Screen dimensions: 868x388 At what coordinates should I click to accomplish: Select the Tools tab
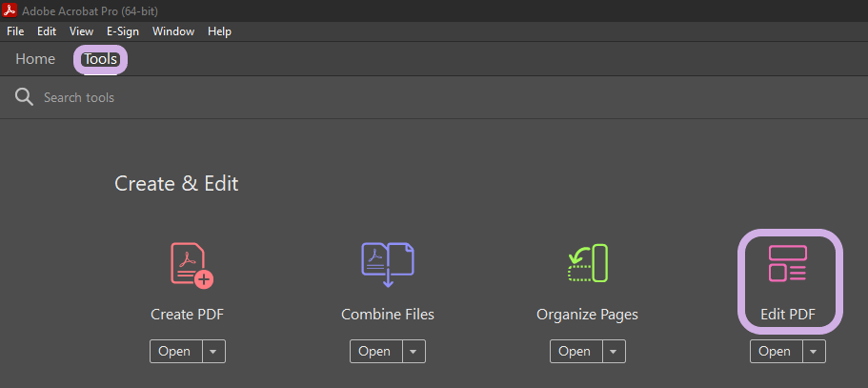pyautogui.click(x=100, y=59)
